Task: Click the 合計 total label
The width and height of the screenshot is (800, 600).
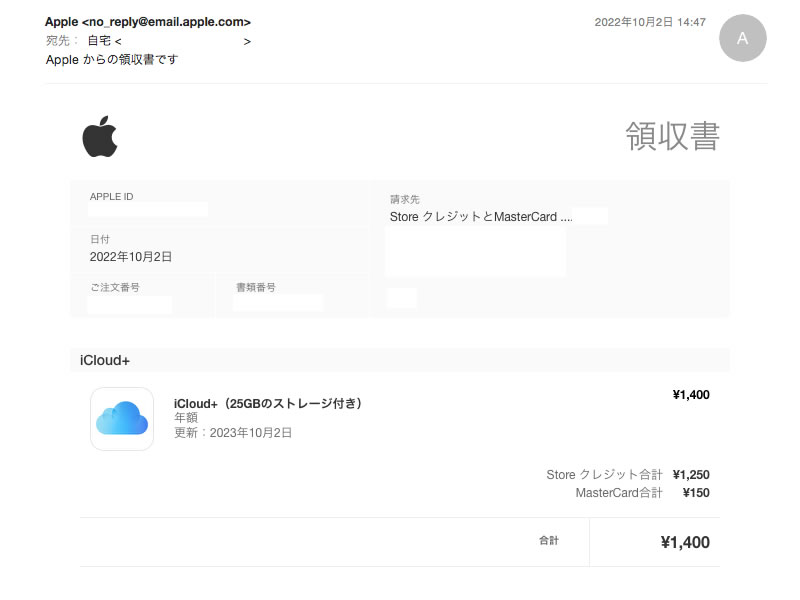Action: (549, 540)
